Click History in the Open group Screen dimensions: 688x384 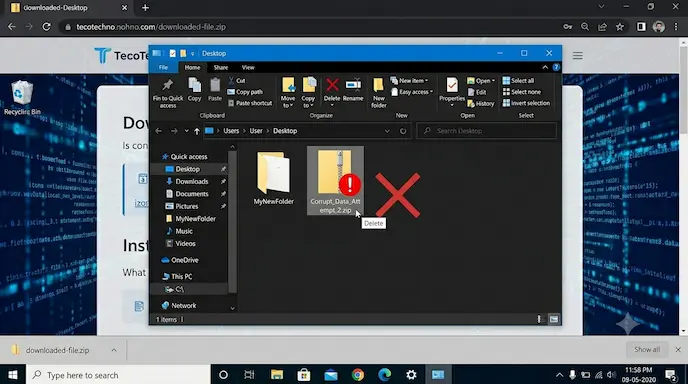[481, 104]
